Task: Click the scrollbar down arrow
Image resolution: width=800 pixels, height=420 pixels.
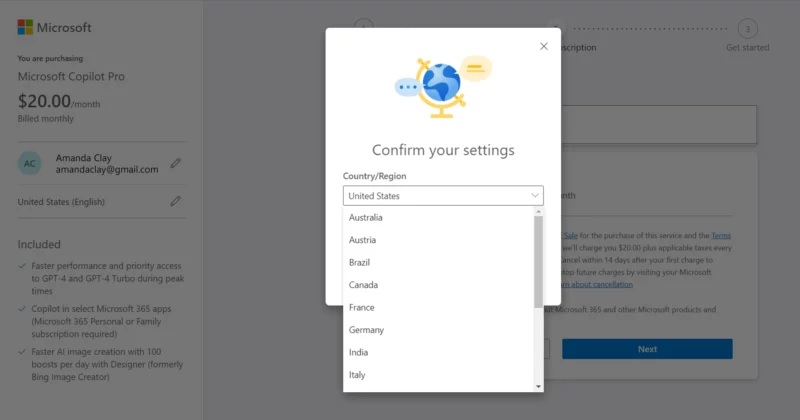Action: (538, 387)
